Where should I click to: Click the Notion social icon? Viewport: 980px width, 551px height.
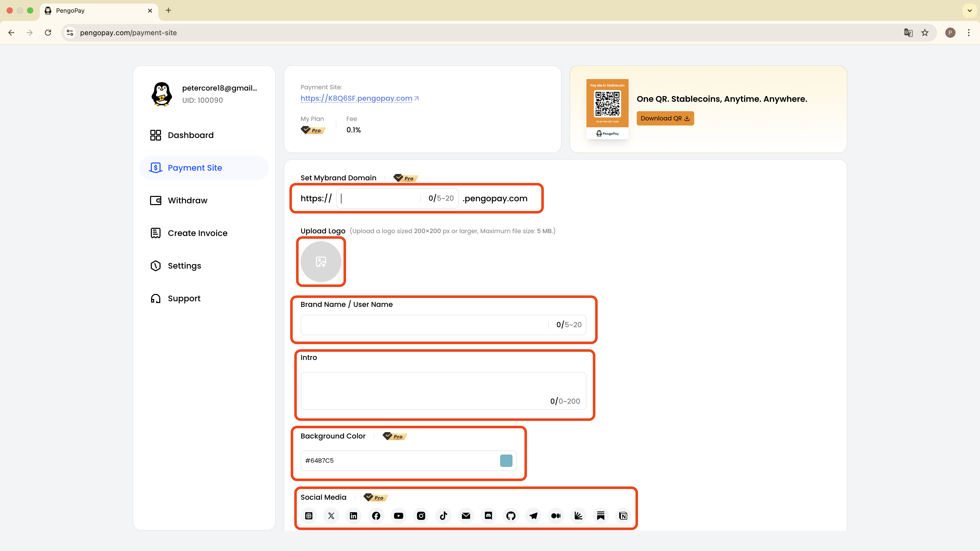tap(623, 516)
